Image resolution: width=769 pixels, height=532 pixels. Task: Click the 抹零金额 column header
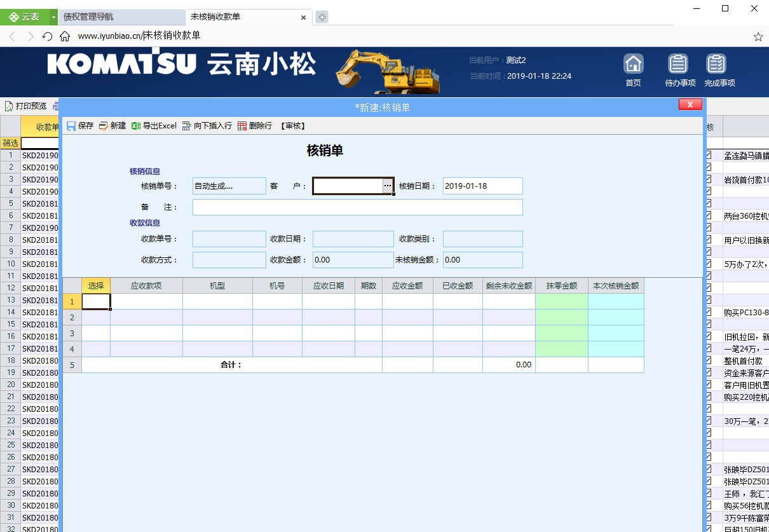click(x=562, y=285)
